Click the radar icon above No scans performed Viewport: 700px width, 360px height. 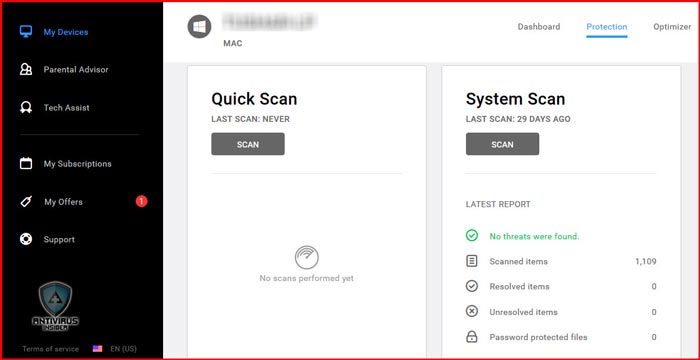[307, 257]
